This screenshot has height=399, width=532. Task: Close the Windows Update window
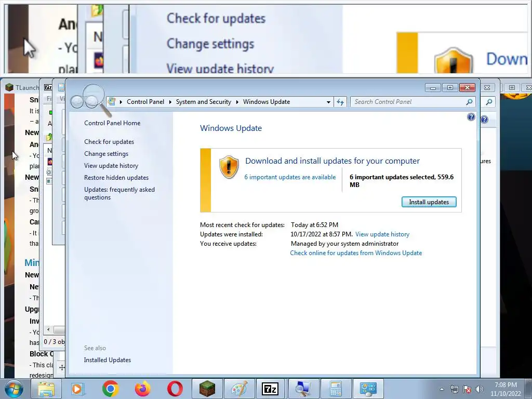tap(467, 87)
